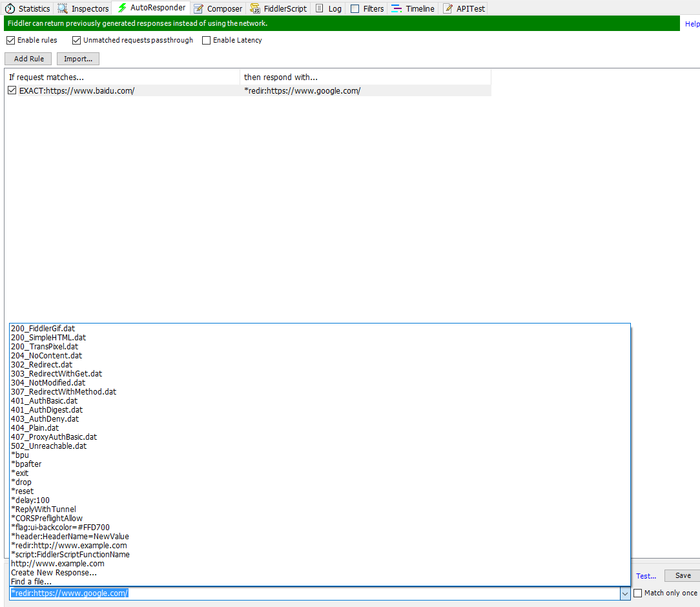Open the Composer tab
The image size is (700, 607).
(218, 8)
